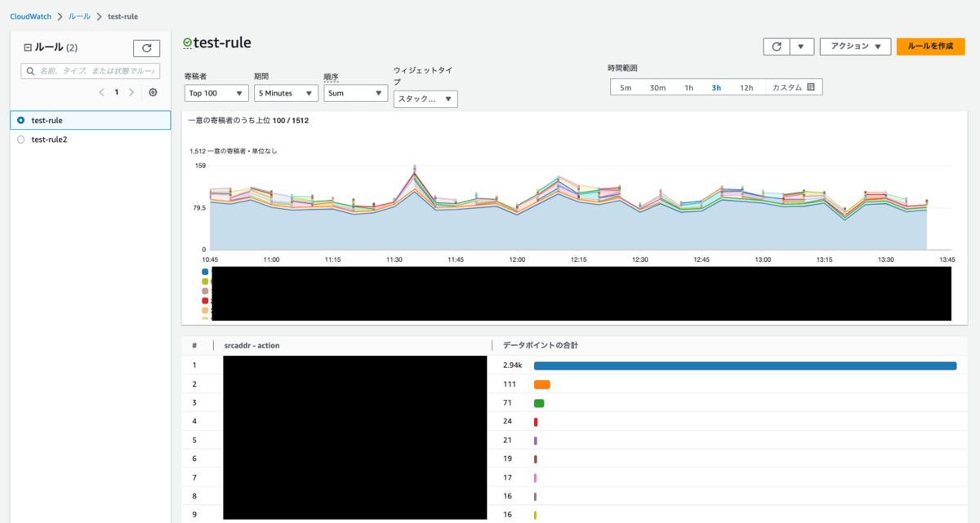Open カスタム custom time range

[x=793, y=87]
